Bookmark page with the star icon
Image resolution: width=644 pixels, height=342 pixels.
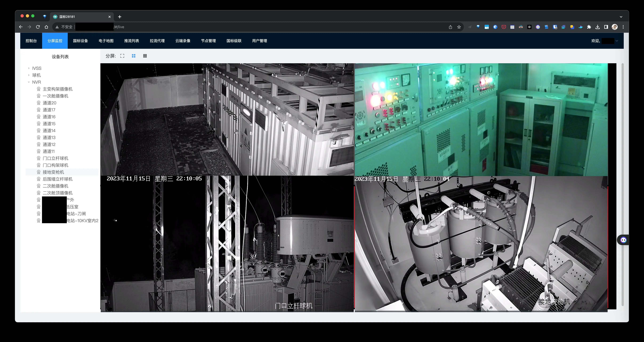(x=459, y=27)
